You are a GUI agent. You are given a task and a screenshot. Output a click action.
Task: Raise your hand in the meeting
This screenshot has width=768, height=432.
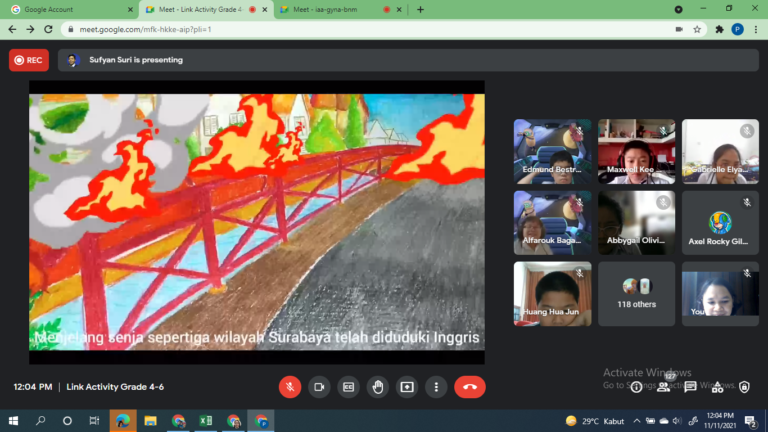[x=378, y=386]
